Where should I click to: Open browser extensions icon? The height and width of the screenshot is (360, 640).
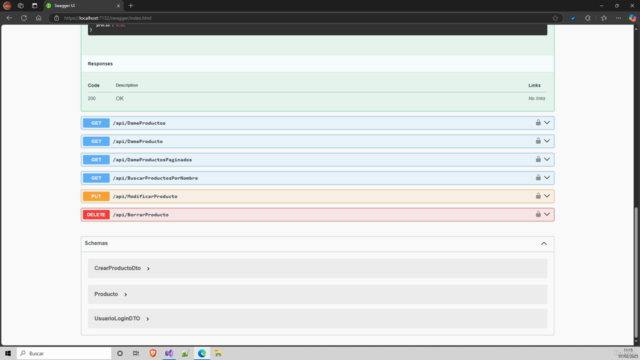[588, 18]
